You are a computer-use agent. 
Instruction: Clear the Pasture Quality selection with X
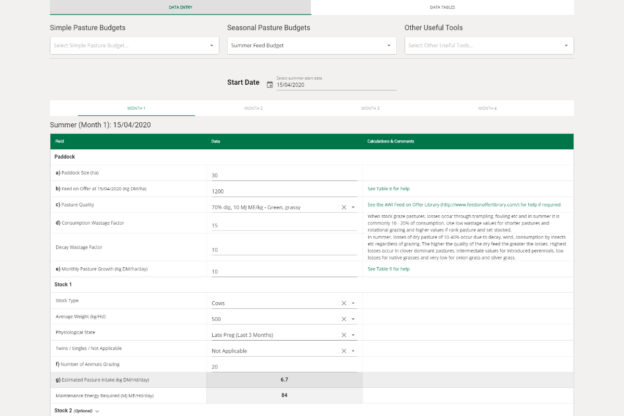(x=343, y=207)
